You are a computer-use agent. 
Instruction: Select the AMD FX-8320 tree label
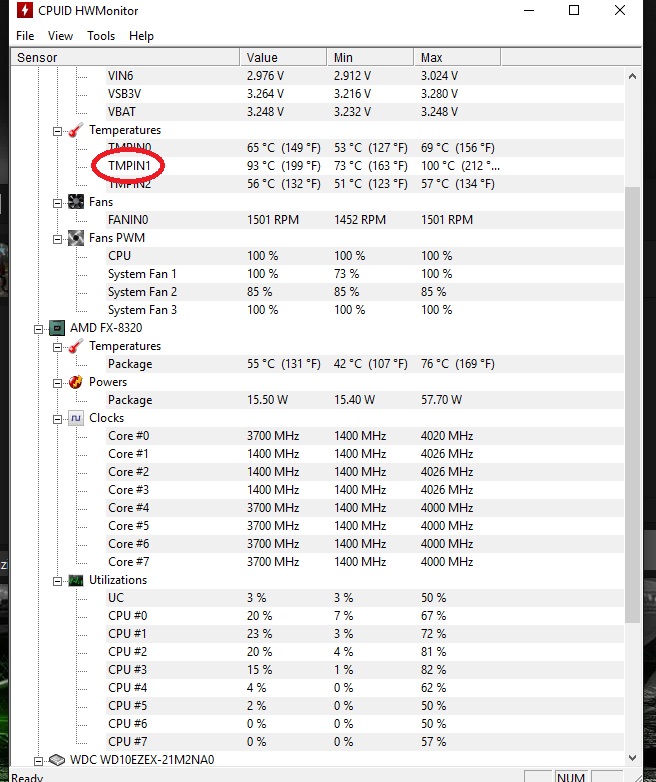click(106, 328)
